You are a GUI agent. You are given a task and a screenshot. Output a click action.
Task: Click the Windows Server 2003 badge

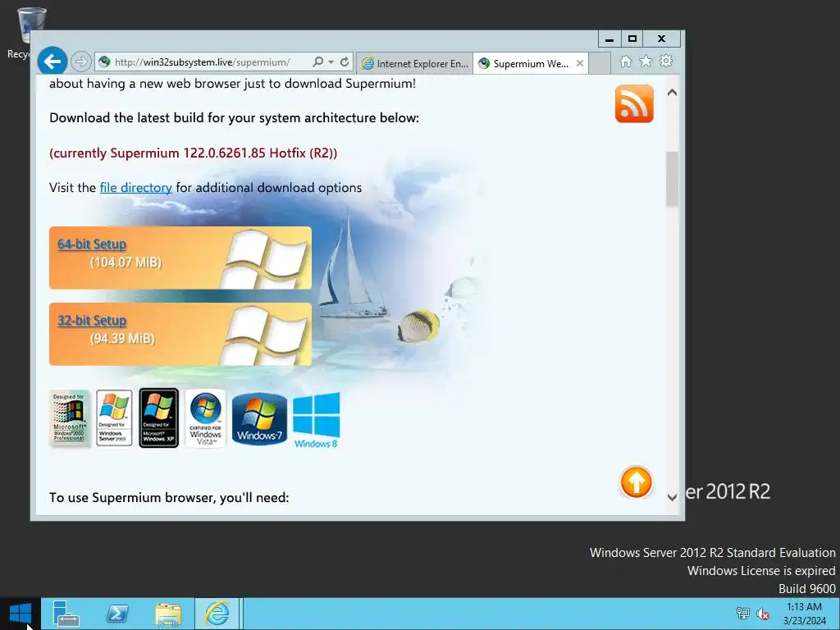click(114, 418)
